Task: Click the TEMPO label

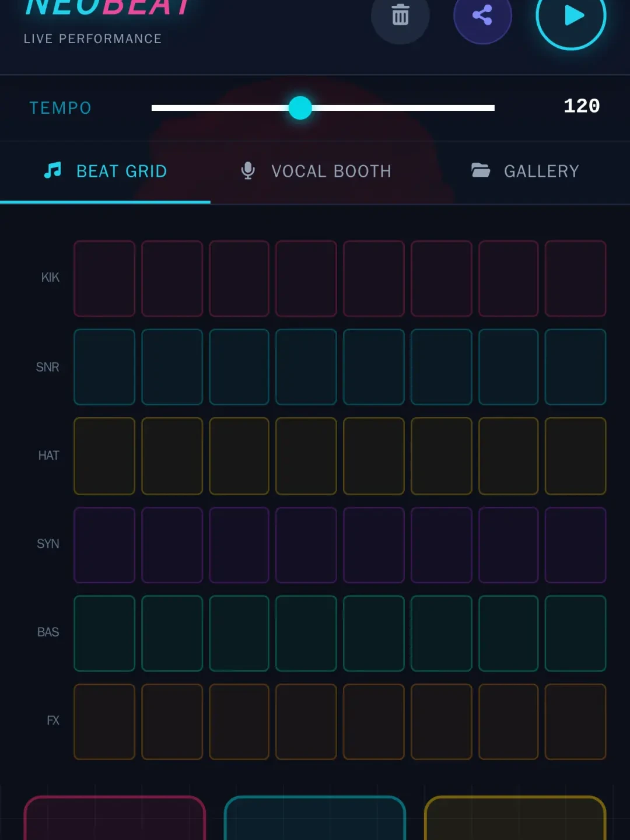Action: [61, 108]
